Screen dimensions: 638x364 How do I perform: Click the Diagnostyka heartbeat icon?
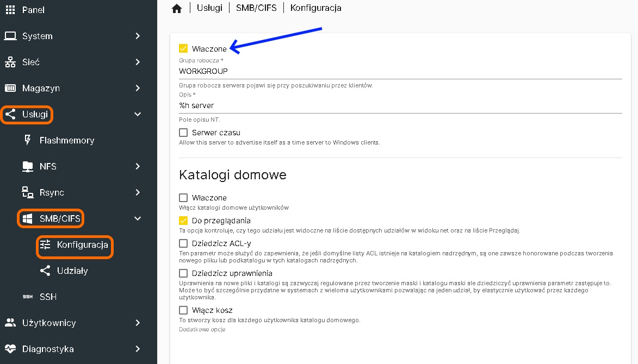point(10,349)
